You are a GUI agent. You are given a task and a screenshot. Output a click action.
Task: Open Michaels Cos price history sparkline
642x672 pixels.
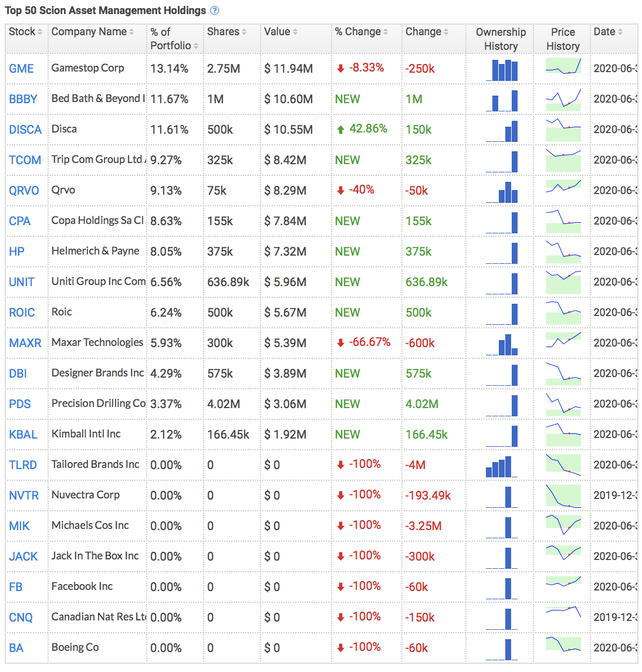pos(563,525)
